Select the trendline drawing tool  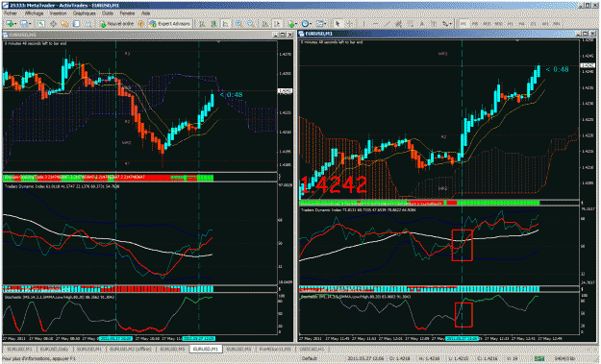[x=388, y=24]
